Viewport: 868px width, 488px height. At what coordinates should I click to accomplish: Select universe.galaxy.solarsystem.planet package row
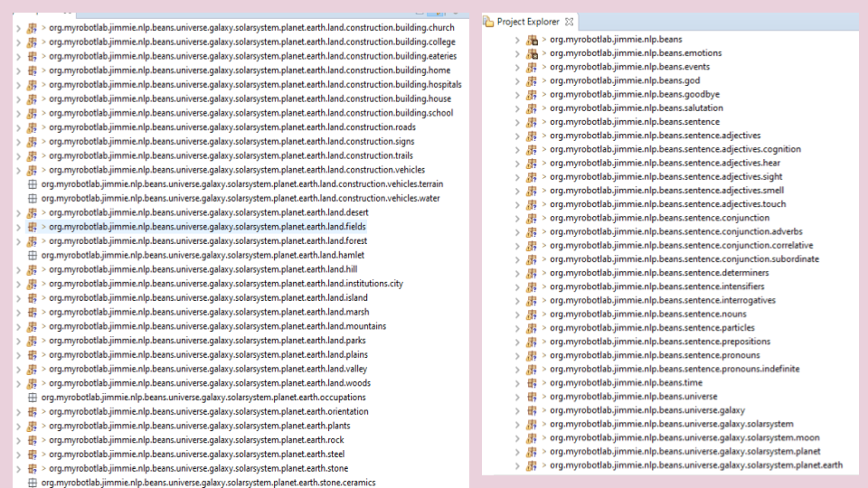pyautogui.click(x=685, y=452)
